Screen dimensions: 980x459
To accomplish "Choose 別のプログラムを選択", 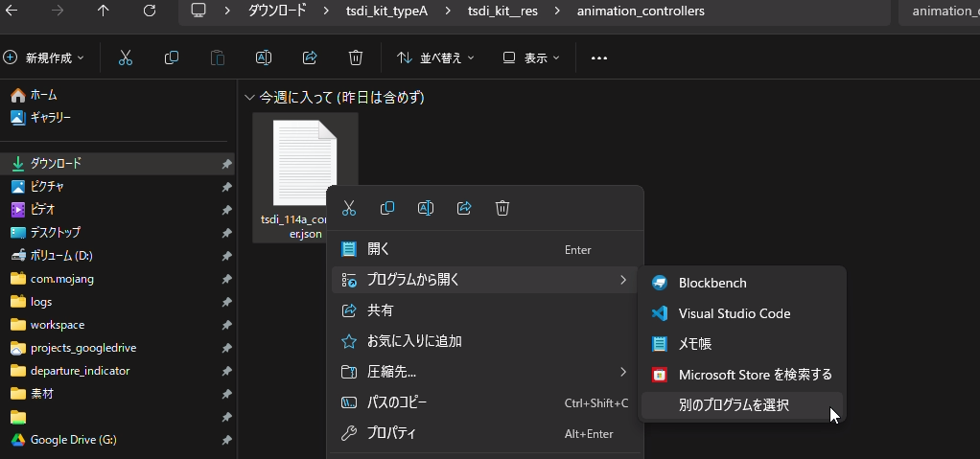I will (734, 405).
